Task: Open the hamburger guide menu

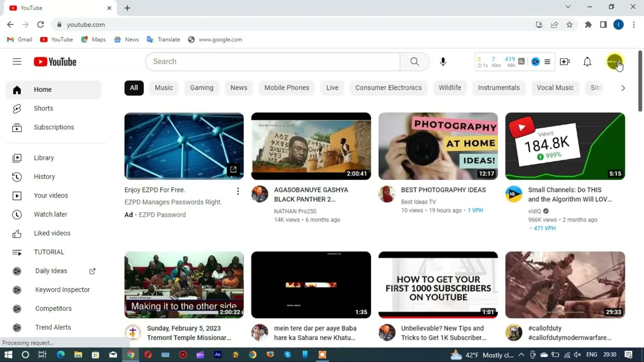Action: pyautogui.click(x=17, y=61)
